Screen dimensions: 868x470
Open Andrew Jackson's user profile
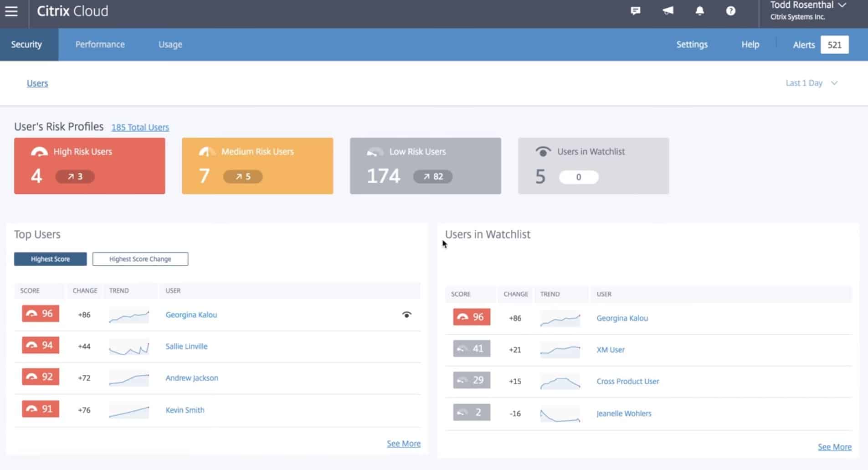coord(192,378)
